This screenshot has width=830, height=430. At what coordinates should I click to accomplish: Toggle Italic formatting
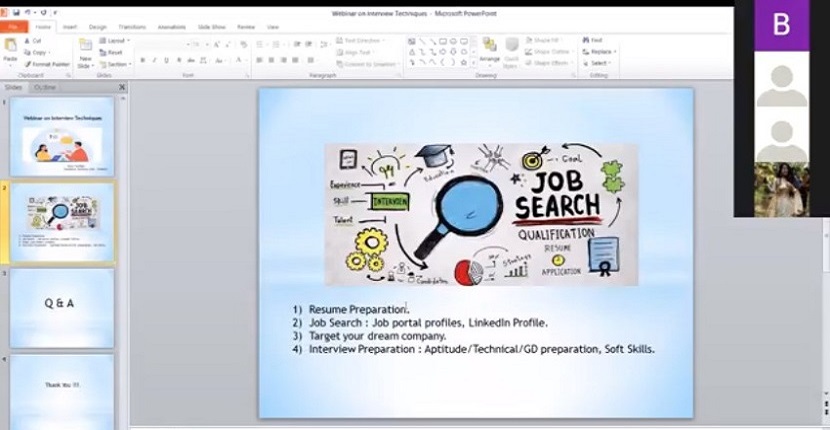pos(154,60)
